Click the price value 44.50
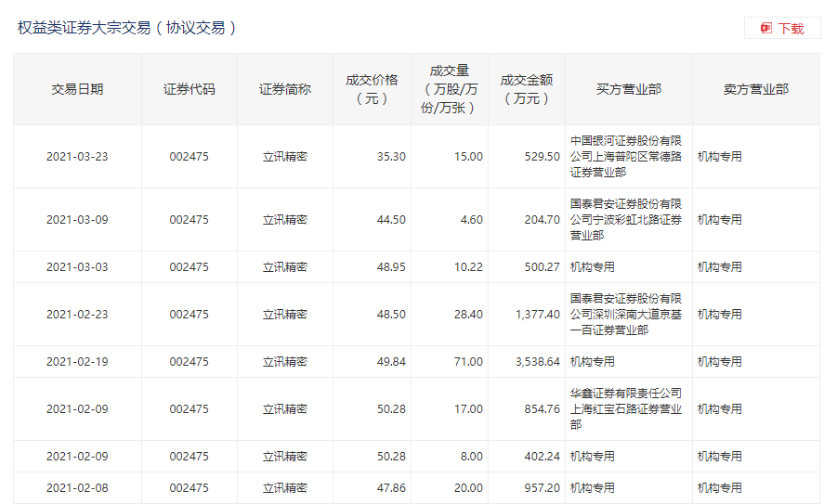 (x=391, y=220)
